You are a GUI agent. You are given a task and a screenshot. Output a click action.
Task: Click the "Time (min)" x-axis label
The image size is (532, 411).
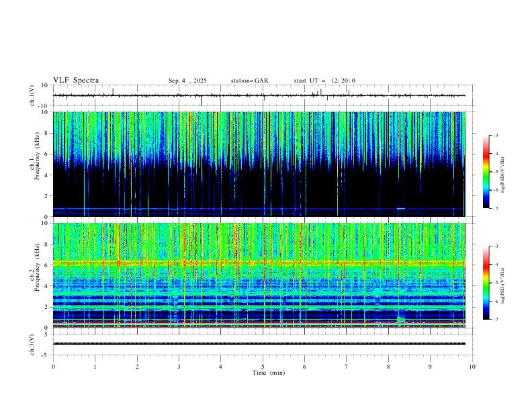[269, 373]
